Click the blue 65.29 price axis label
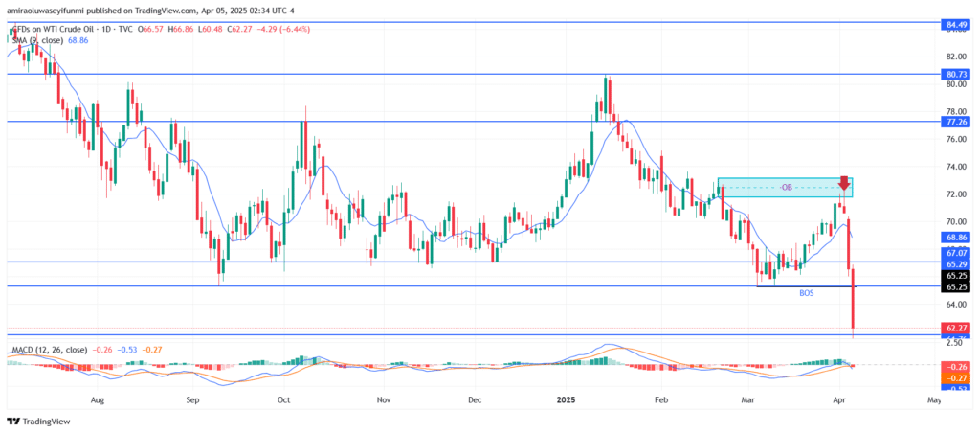 (x=957, y=264)
